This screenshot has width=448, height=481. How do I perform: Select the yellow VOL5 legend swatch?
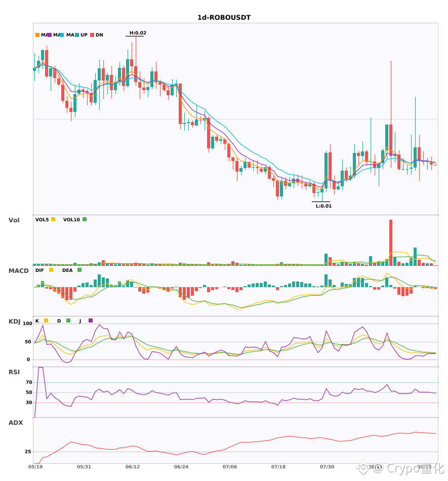tap(53, 219)
